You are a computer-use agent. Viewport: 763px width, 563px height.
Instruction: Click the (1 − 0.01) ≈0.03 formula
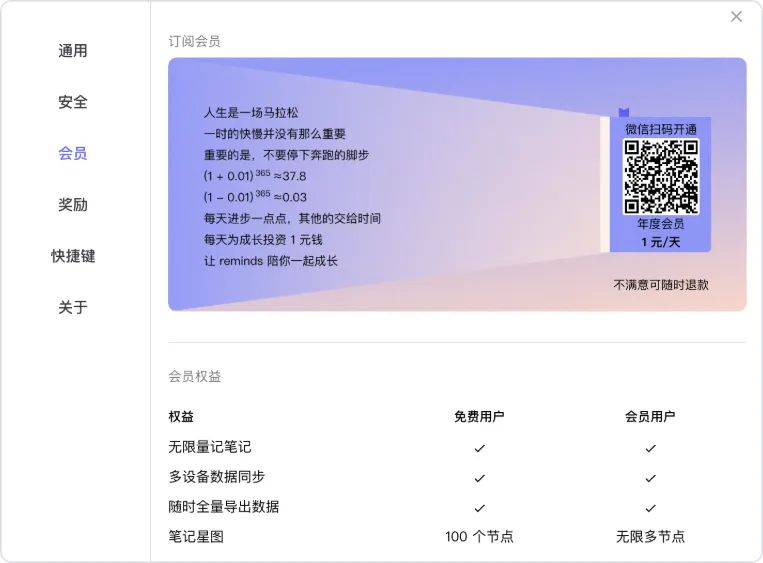point(255,196)
